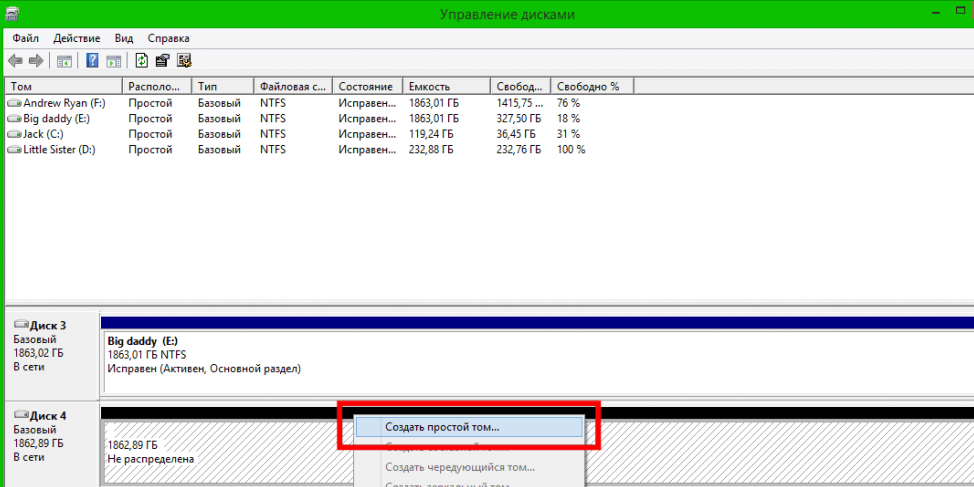Open the Файл menu
Viewport: 974px width, 487px height.
(26, 37)
